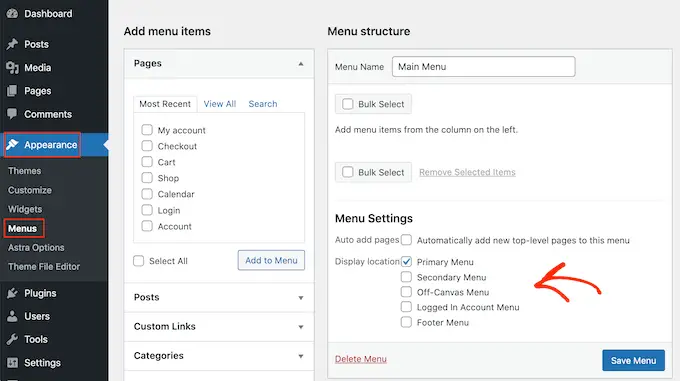The height and width of the screenshot is (381, 680).
Task: Click the Posts pushpin icon
Action: click(x=12, y=44)
